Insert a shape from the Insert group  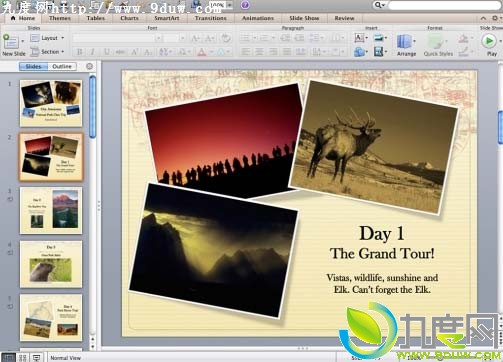point(360,52)
